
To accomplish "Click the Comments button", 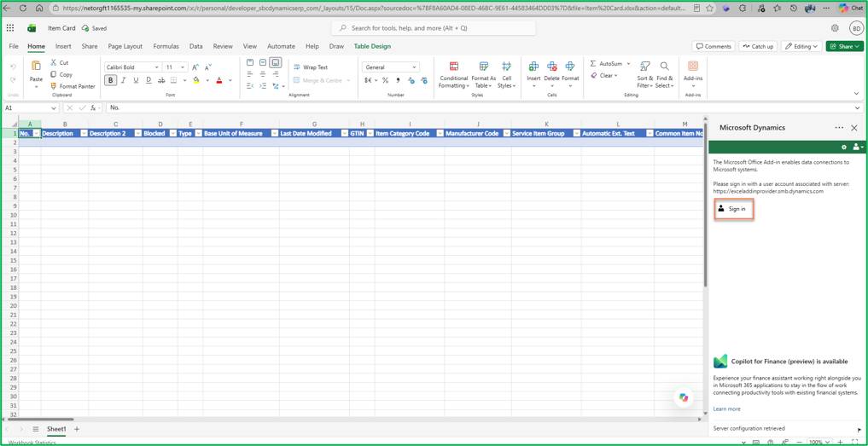I will 714,47.
